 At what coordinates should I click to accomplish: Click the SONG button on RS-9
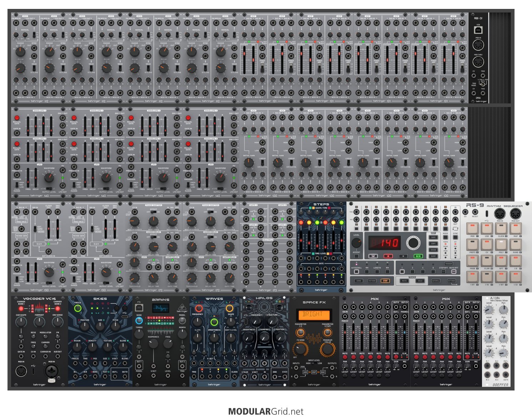tap(359, 281)
